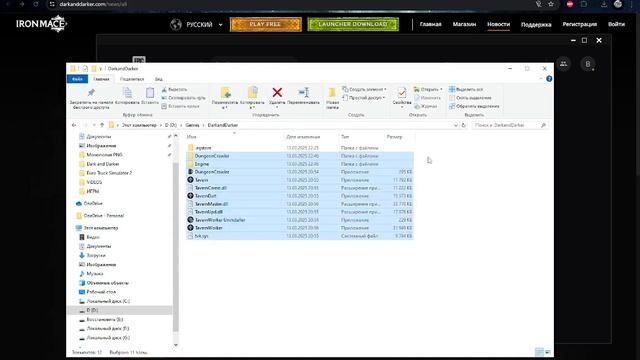Viewport: 640px width, 360px height.
Task: Open Магазин in website navigation
Action: [x=464, y=24]
